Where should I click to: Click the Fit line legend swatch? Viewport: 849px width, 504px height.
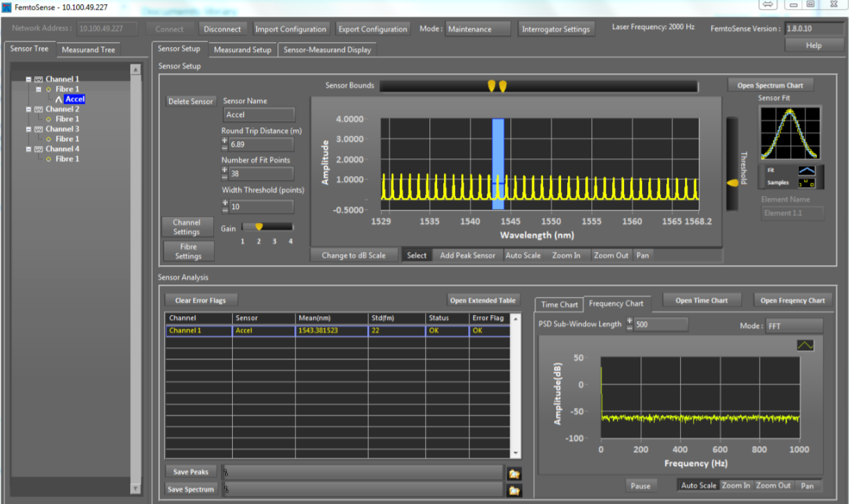pyautogui.click(x=807, y=170)
